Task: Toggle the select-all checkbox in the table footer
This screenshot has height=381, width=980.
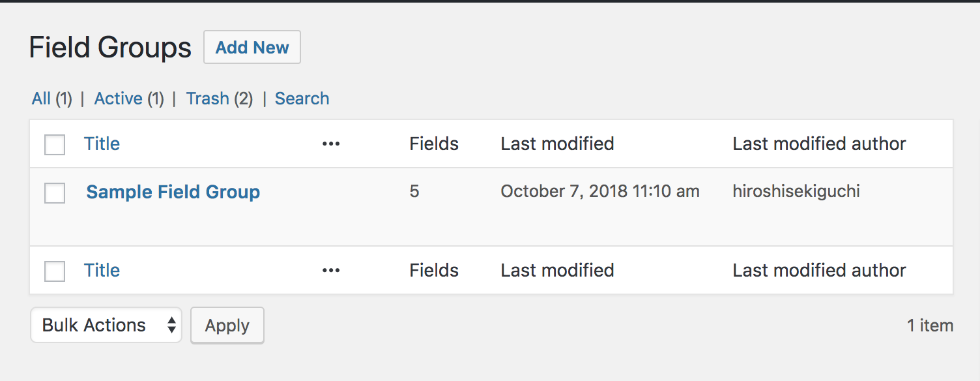Action: 55,271
